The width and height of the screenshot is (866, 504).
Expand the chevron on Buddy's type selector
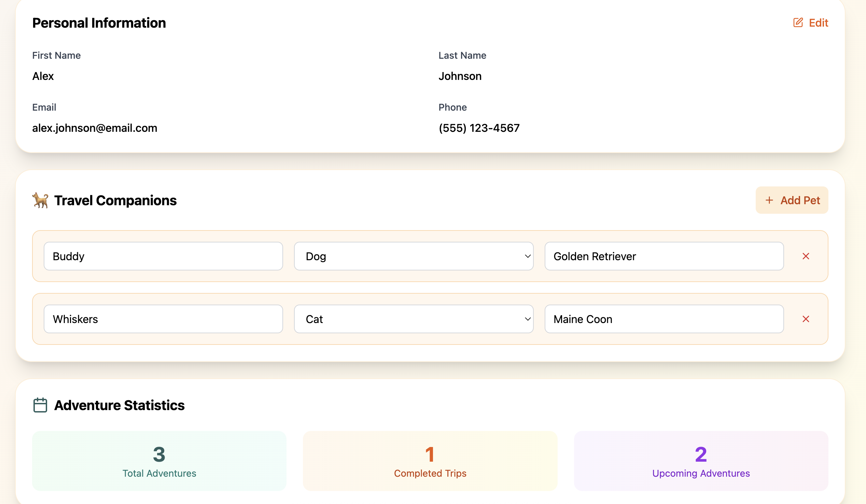528,256
